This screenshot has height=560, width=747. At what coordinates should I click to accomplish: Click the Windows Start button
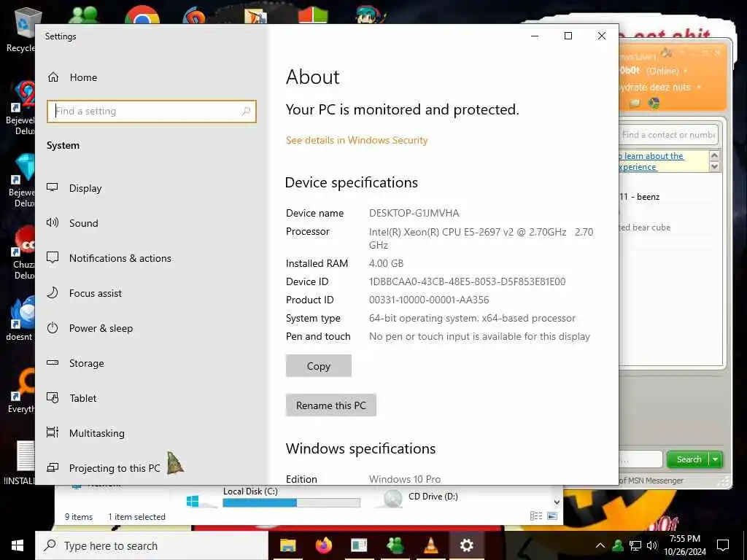tap(18, 545)
